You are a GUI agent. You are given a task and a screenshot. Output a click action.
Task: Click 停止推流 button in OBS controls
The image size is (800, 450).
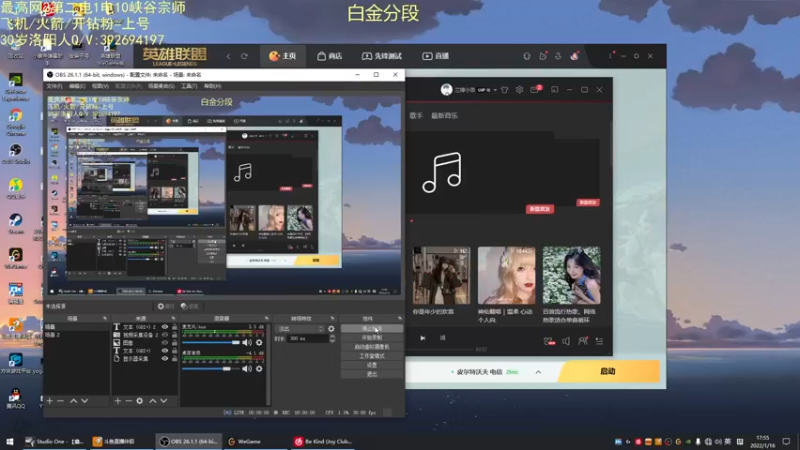coord(372,329)
